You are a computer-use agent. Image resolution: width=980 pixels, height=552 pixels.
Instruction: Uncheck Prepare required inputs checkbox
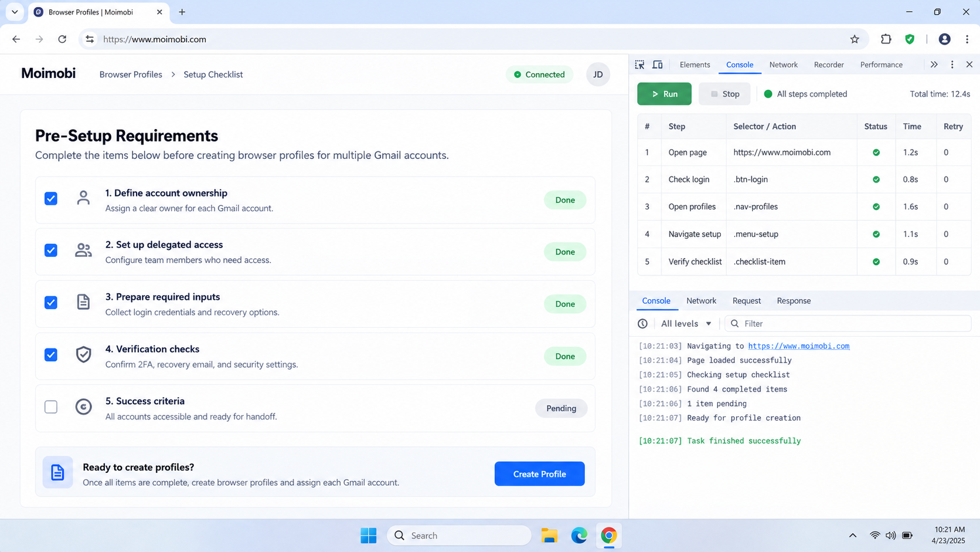pyautogui.click(x=51, y=303)
